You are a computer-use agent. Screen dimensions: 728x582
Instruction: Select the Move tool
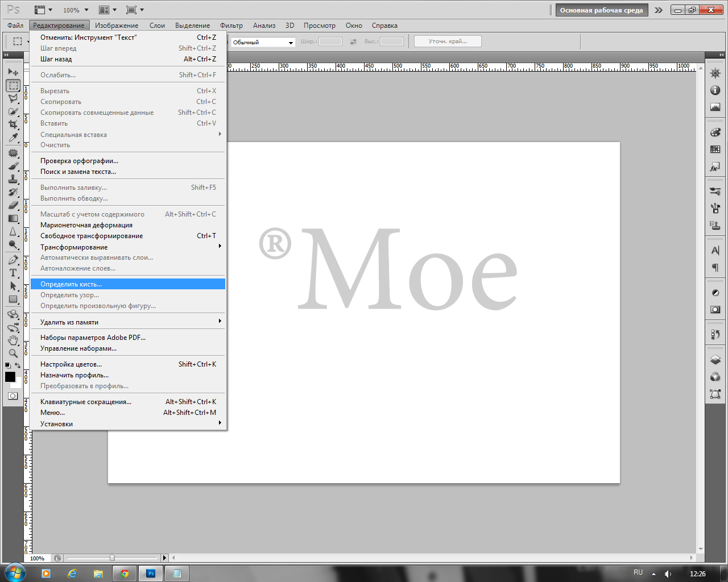(x=13, y=72)
